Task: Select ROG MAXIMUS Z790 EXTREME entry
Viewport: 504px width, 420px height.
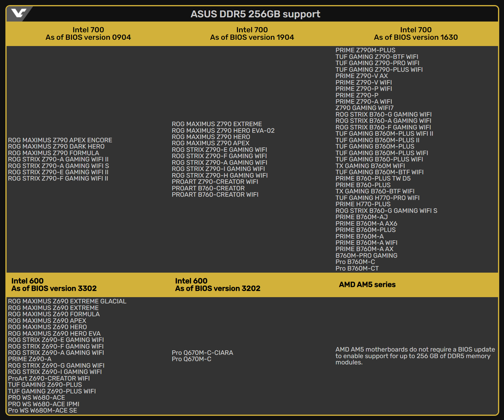Action: click(217, 124)
